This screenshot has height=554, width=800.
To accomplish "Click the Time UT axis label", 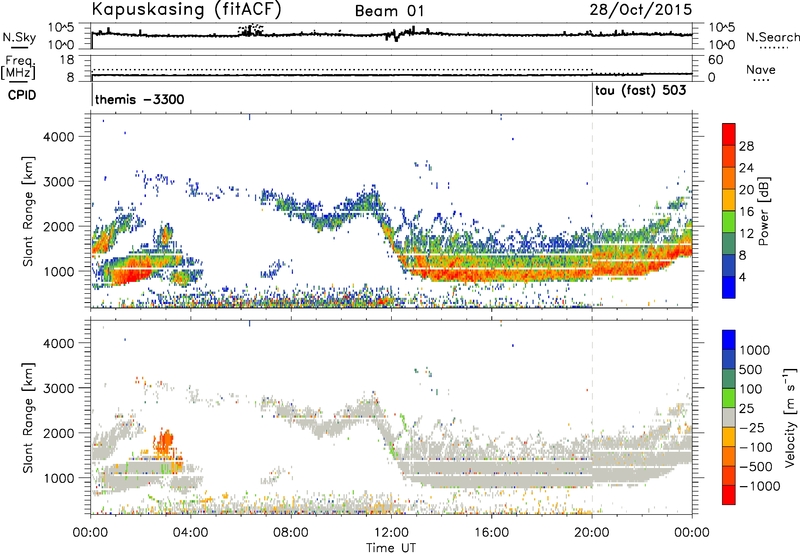I will [x=391, y=548].
